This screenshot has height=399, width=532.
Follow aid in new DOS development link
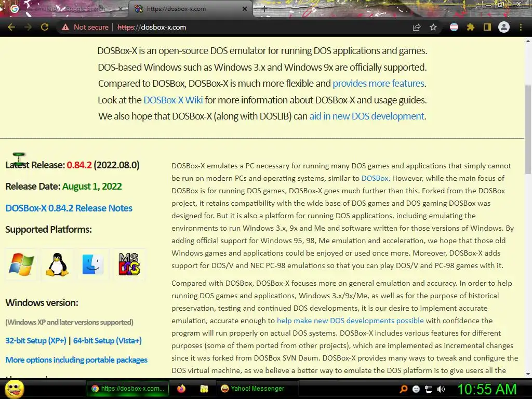click(367, 116)
